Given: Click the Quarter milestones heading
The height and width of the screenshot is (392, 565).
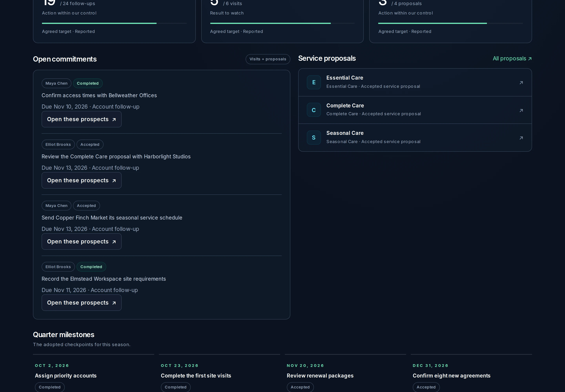Looking at the screenshot, I should [63, 335].
